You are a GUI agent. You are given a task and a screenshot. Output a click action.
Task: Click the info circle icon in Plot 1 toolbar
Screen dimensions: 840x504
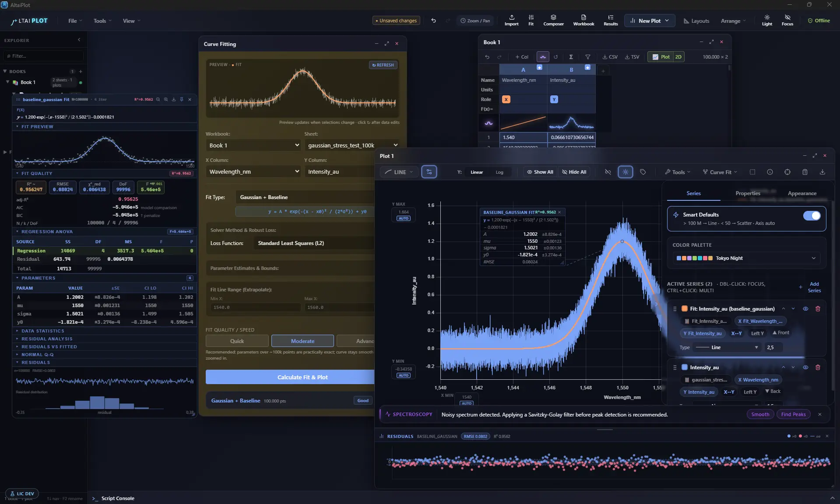click(x=770, y=172)
